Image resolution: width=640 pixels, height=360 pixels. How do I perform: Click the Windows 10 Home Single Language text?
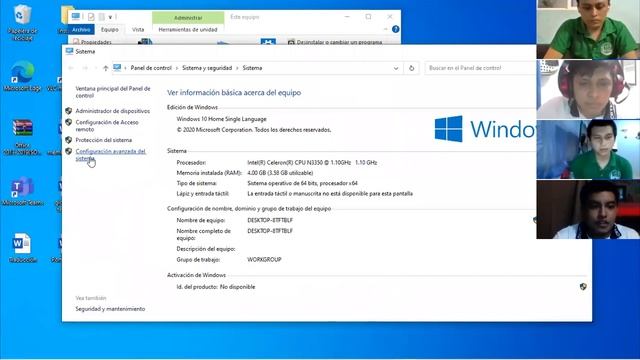pos(222,119)
